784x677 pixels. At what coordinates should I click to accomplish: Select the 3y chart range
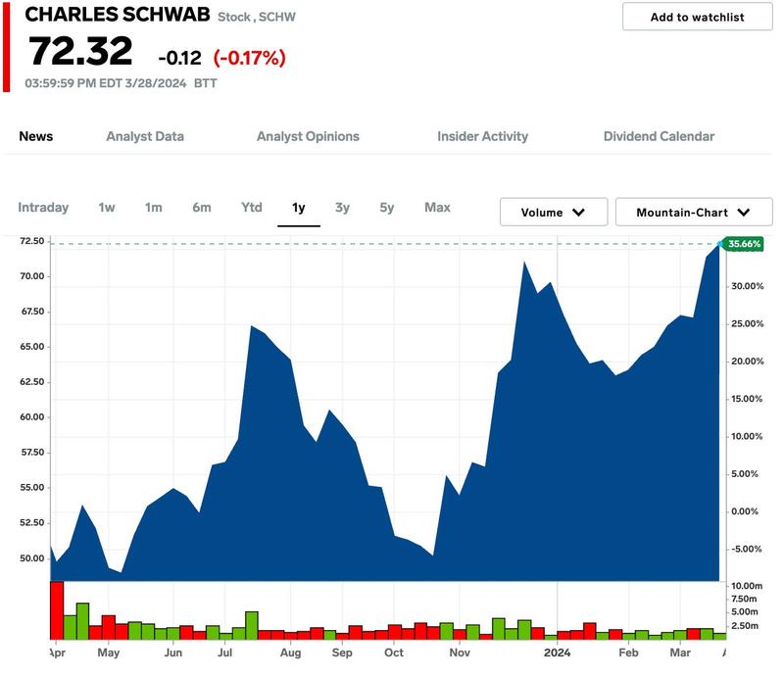[x=342, y=208]
